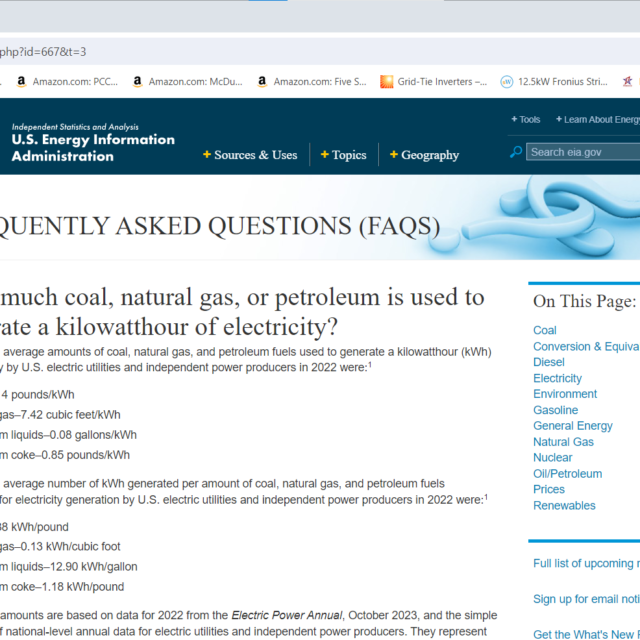Image resolution: width=640 pixels, height=640 pixels.
Task: Open the Renewables FAQ link
Action: pyautogui.click(x=564, y=506)
